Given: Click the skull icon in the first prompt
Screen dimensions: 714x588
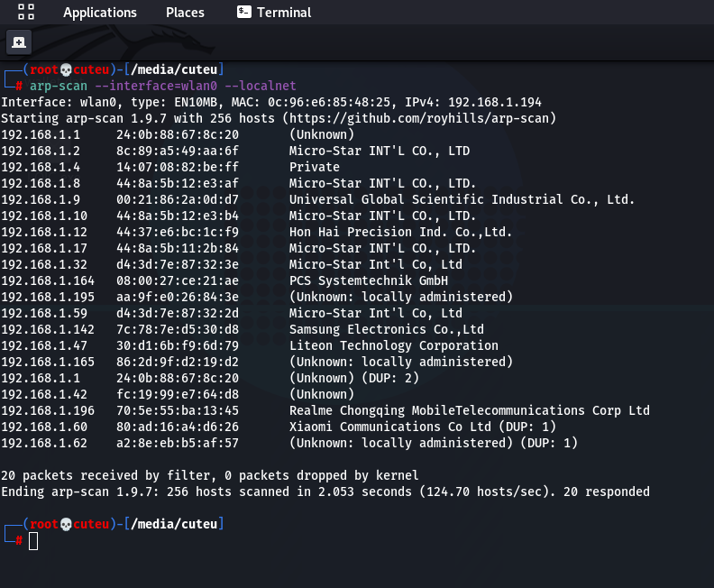Looking at the screenshot, I should pyautogui.click(x=66, y=70).
